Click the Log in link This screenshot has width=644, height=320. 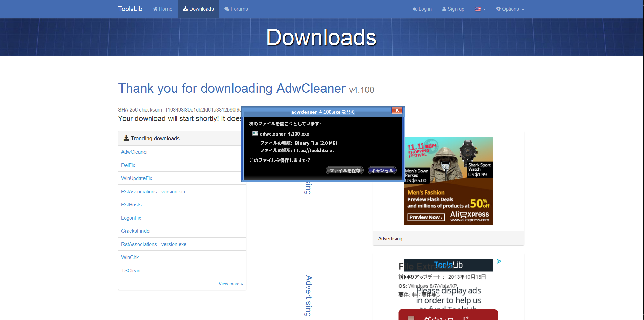pyautogui.click(x=422, y=9)
